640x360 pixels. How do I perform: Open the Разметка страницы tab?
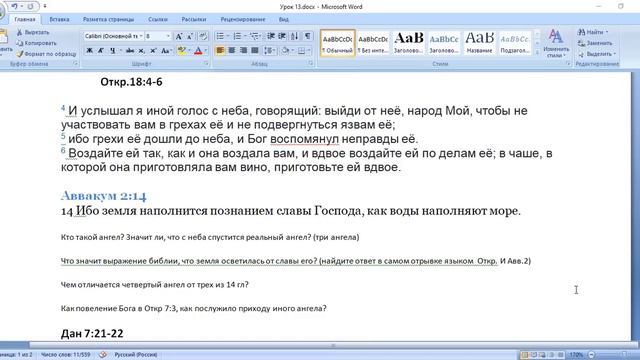[x=108, y=19]
